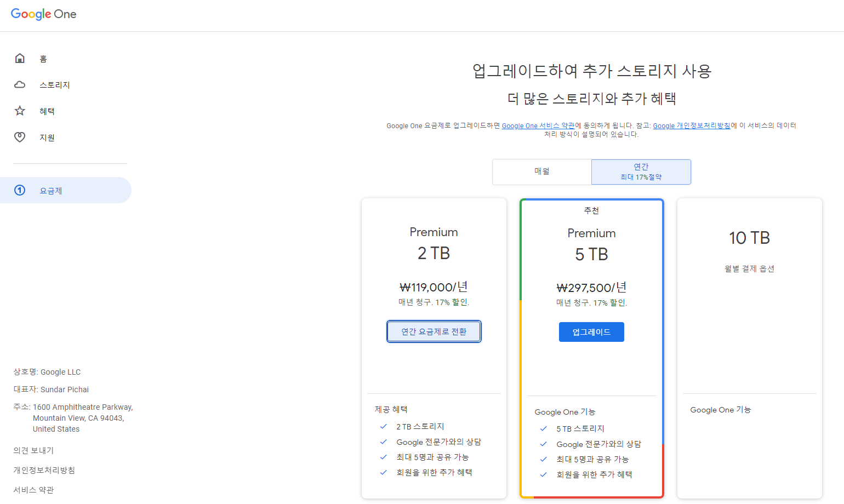
Task: Click 5 TB 스토리지 feature row
Action: [x=580, y=428]
